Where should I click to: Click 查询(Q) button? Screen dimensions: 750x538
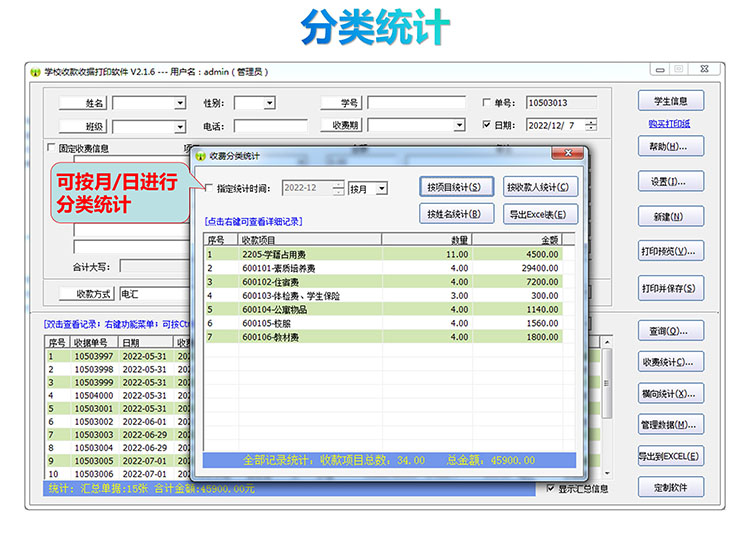[671, 330]
